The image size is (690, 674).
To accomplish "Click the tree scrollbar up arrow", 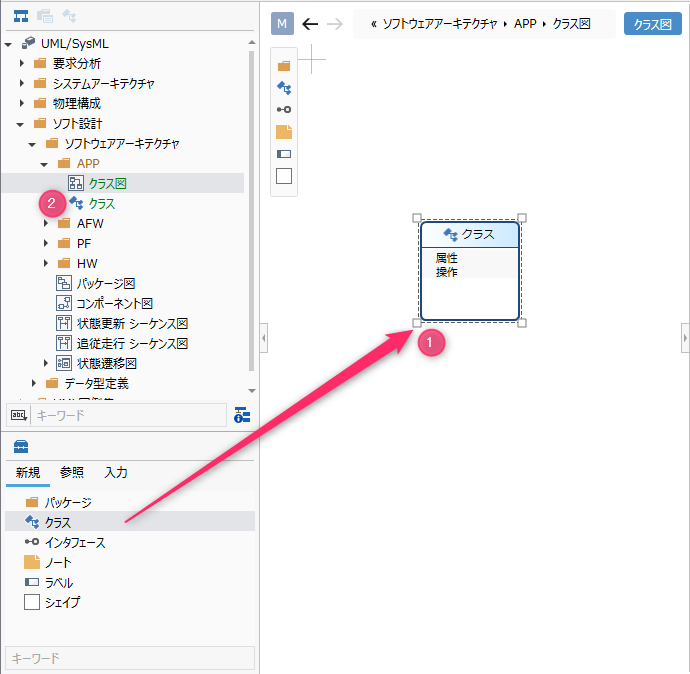I will click(x=252, y=42).
